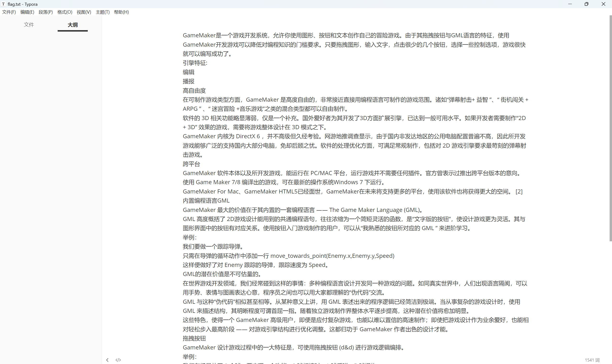Click the line starting 'GameMaker 设计游戏过程中'
Image resolution: width=612 pixels, height=364 pixels.
(x=294, y=347)
